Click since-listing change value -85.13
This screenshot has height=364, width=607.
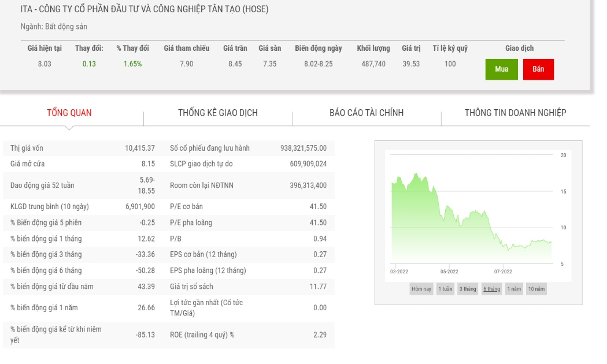tap(145, 335)
